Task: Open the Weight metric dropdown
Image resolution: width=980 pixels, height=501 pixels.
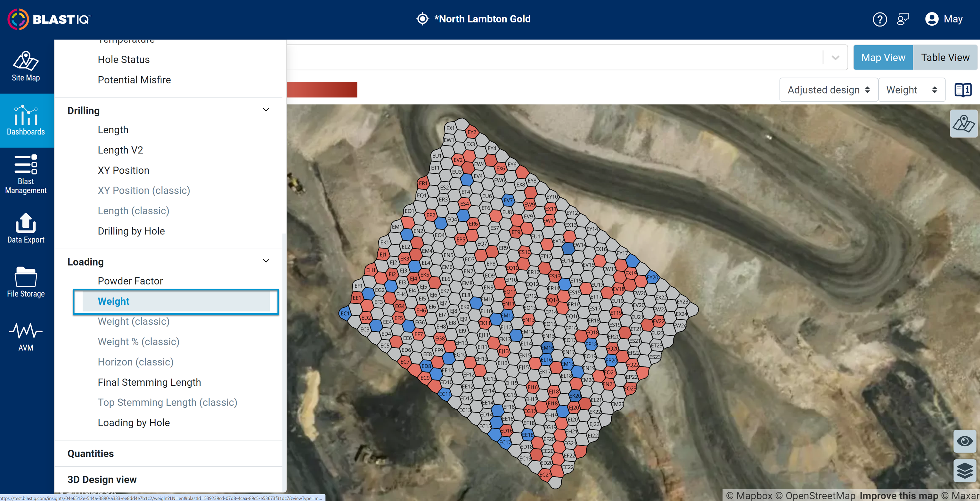Action: coord(911,90)
